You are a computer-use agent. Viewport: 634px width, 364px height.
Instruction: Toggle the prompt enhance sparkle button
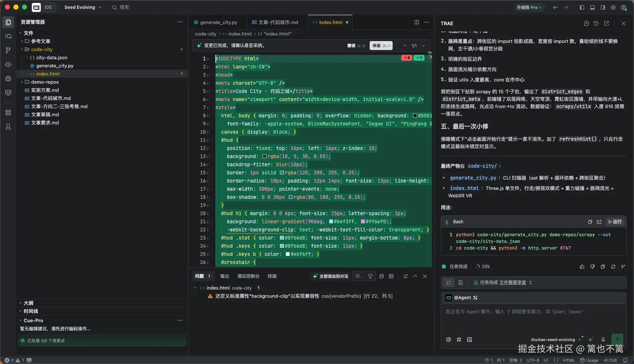click(x=591, y=340)
